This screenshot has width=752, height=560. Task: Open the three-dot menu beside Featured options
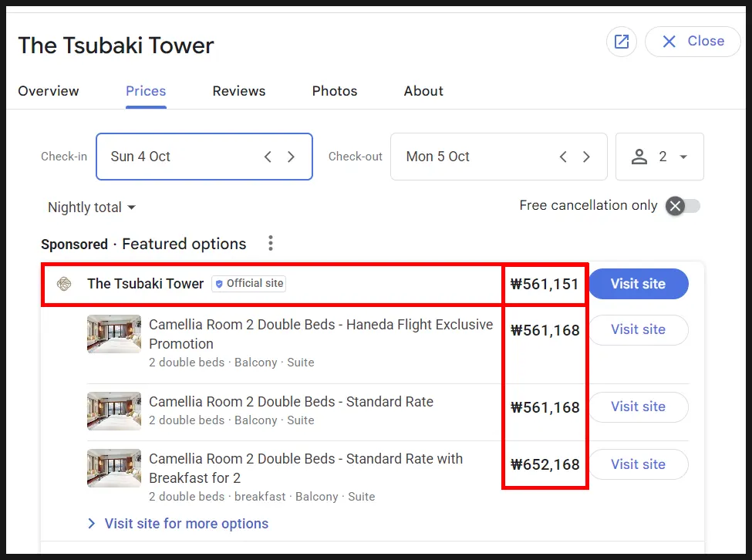271,243
